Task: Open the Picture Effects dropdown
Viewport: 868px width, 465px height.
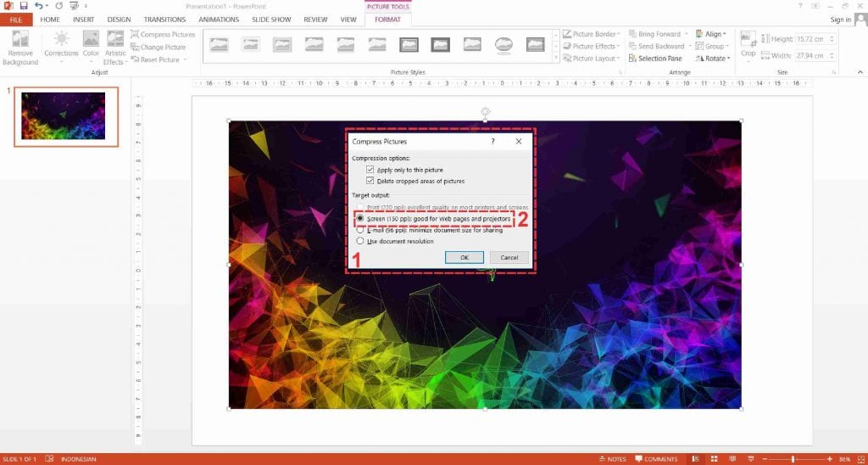Action: [x=592, y=47]
